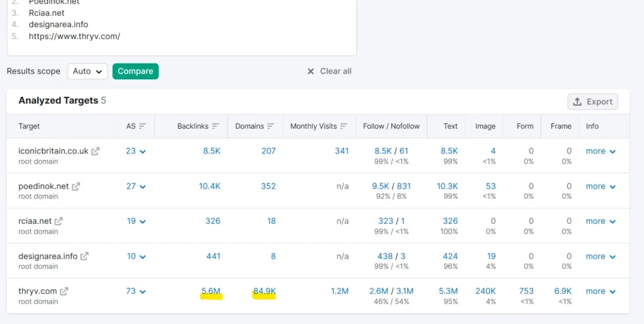Click the https://www.thryv.com/ entry in list

tap(74, 36)
